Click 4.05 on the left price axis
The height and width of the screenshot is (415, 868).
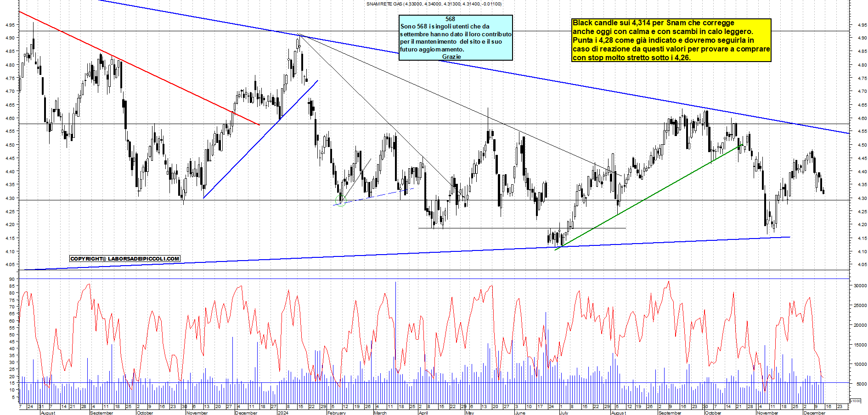coord(10,265)
